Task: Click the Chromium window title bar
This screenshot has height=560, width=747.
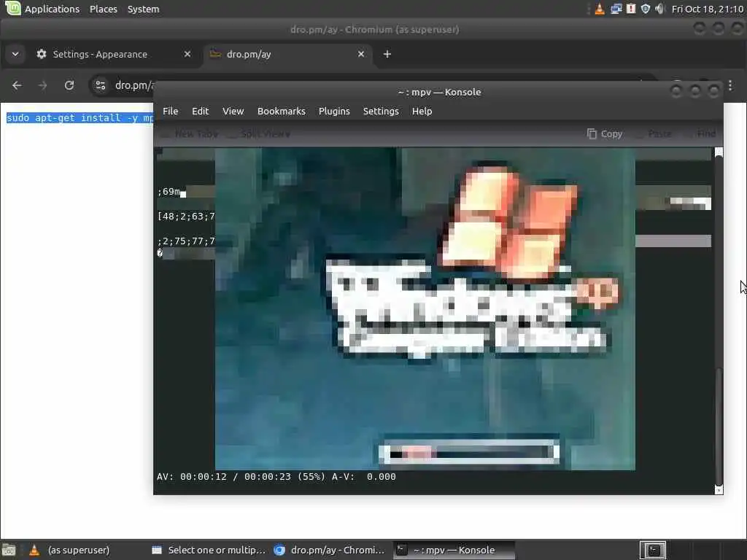Action: click(x=374, y=29)
